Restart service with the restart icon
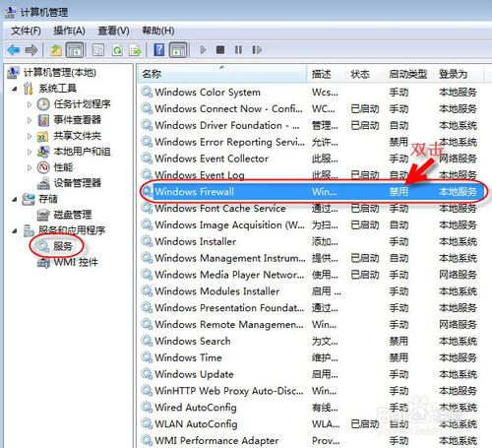 [257, 50]
